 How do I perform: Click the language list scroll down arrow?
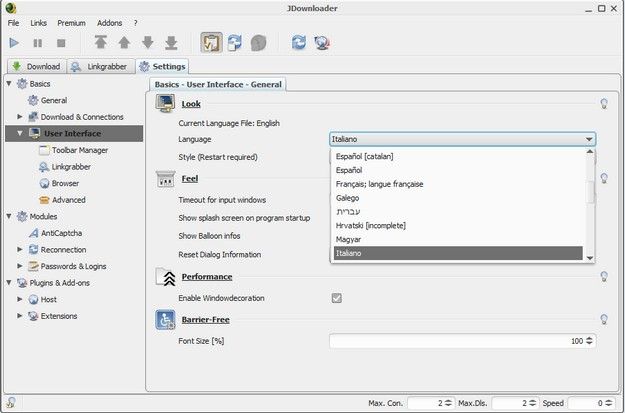(590, 258)
